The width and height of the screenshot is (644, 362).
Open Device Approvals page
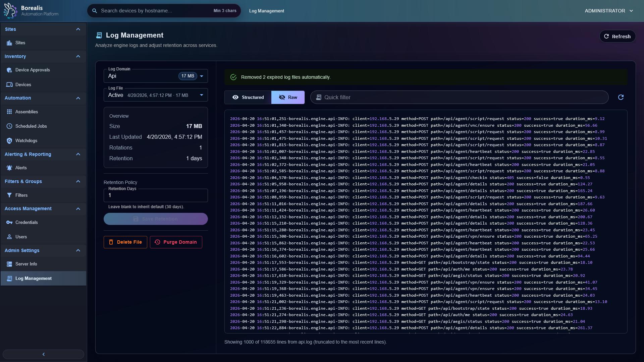(x=43, y=70)
